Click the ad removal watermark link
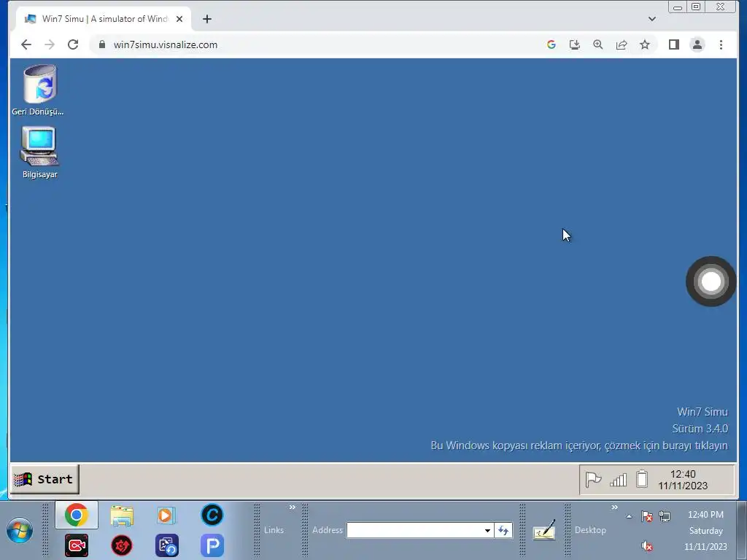This screenshot has height=560, width=747. (578, 446)
